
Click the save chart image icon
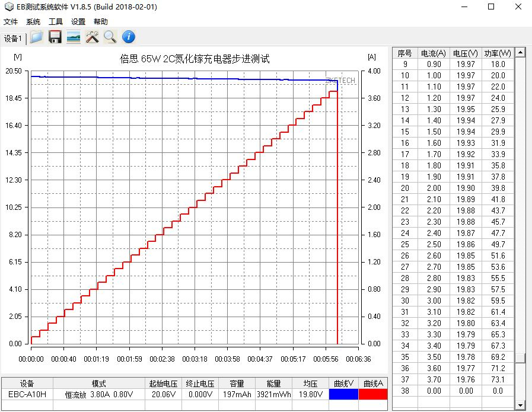pyautogui.click(x=74, y=37)
